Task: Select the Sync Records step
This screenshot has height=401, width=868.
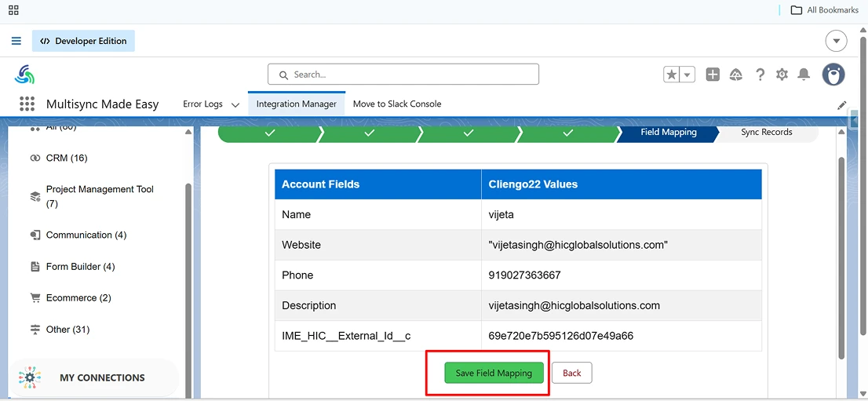Action: tap(766, 133)
